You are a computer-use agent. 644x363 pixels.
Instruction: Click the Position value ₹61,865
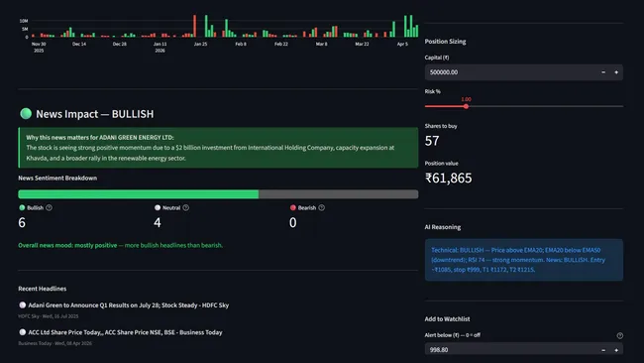449,178
